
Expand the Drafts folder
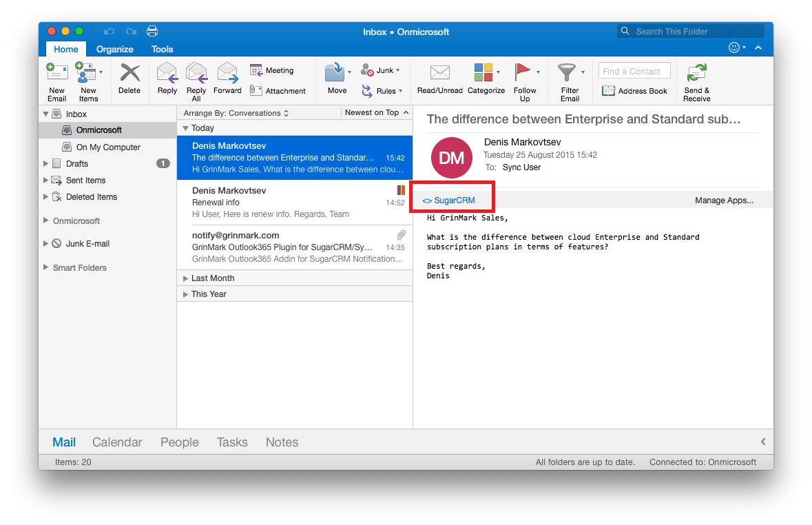click(x=46, y=164)
